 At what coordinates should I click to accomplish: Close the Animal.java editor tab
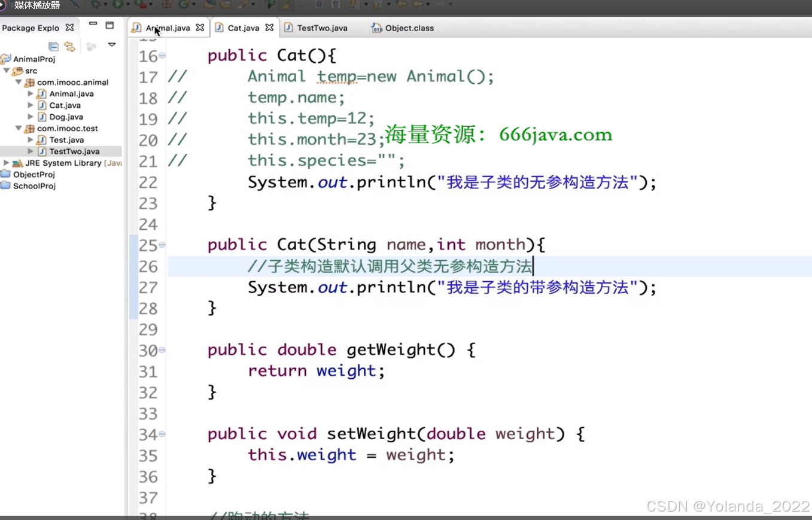pyautogui.click(x=200, y=28)
